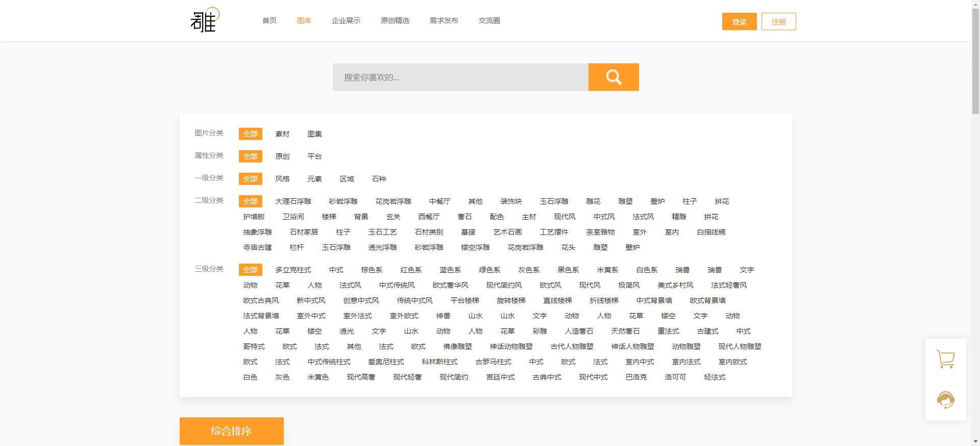The height and width of the screenshot is (446, 980).
Task: Select 图集 in 图片分类 row
Action: pos(315,134)
